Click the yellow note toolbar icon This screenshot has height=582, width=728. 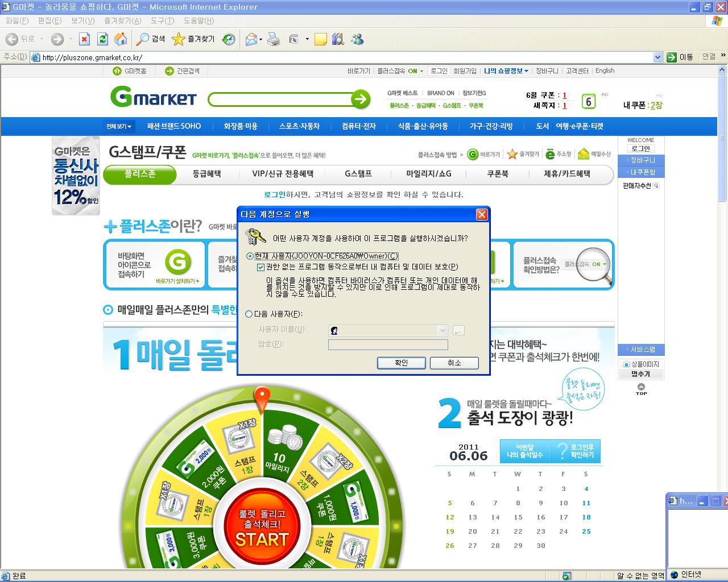[x=321, y=39]
